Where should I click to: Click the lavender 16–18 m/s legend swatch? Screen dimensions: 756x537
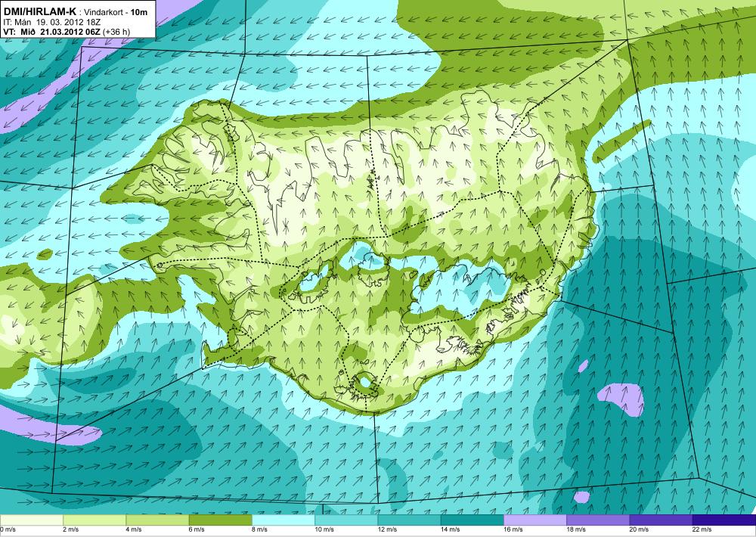535,520
